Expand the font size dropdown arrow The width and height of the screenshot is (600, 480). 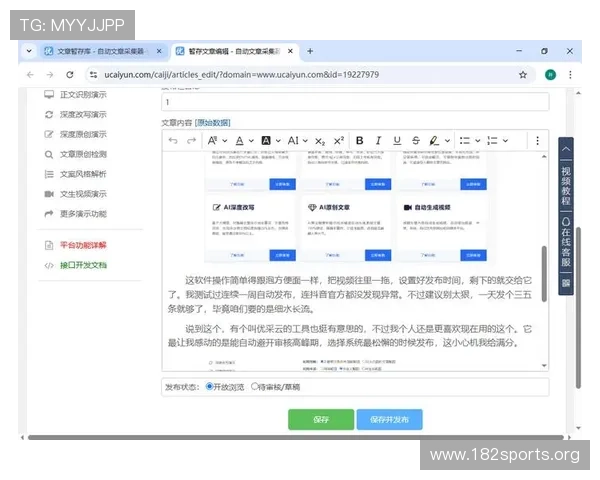tap(225, 141)
